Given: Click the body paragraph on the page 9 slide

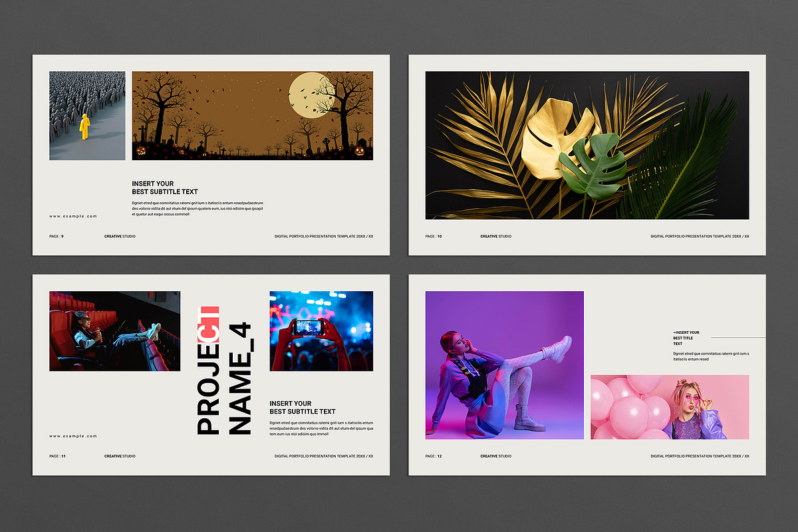Looking at the screenshot, I should point(198,209).
